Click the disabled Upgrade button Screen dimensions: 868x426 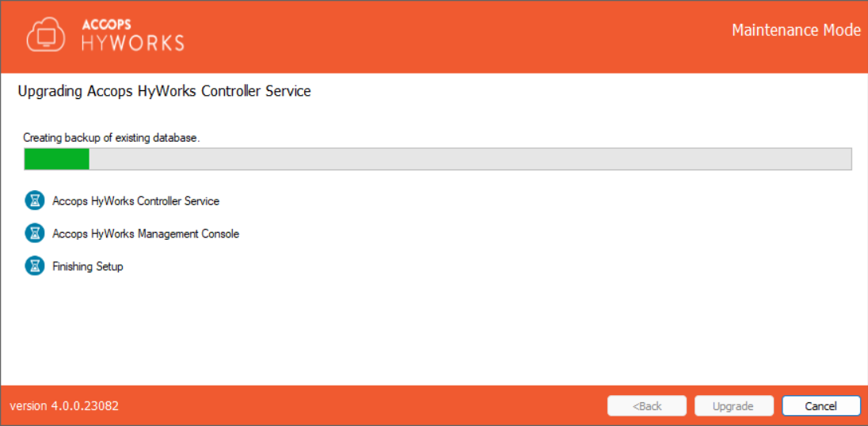click(733, 406)
